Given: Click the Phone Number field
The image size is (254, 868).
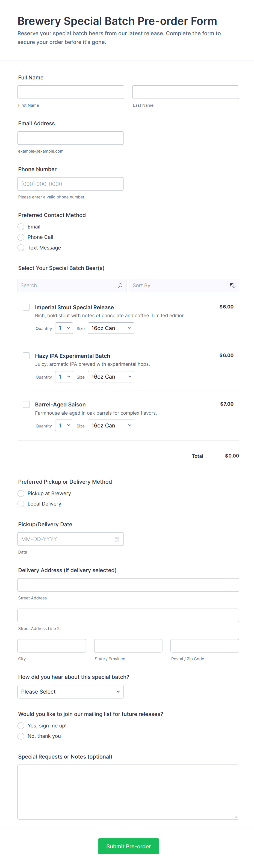Looking at the screenshot, I should [70, 184].
